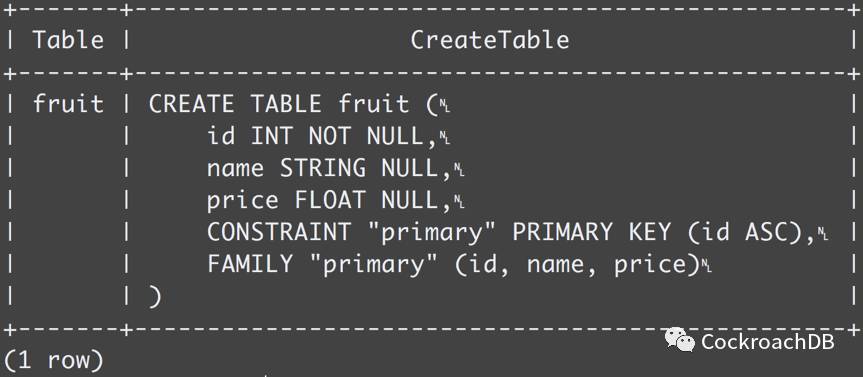Click newline marker after FLOAT NULL,
863x377 pixels.
click(459, 202)
